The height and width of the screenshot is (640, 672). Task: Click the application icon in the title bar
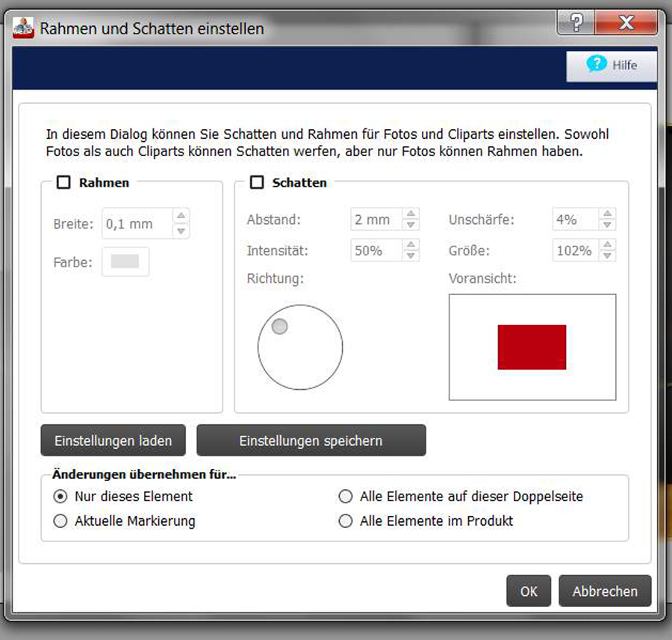(22, 28)
